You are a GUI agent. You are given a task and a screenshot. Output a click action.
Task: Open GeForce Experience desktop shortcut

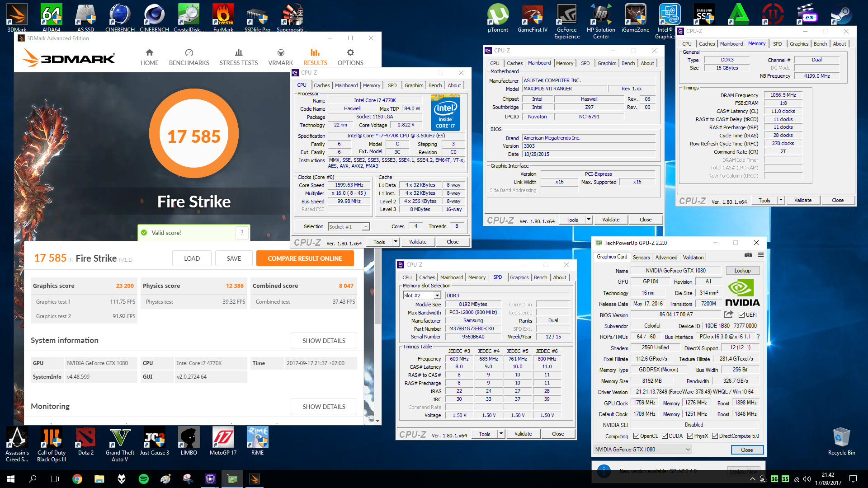pos(566,21)
